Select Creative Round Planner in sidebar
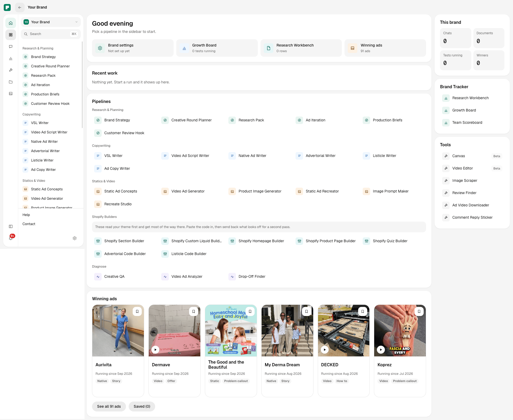This screenshot has height=420, width=513. coord(51,66)
